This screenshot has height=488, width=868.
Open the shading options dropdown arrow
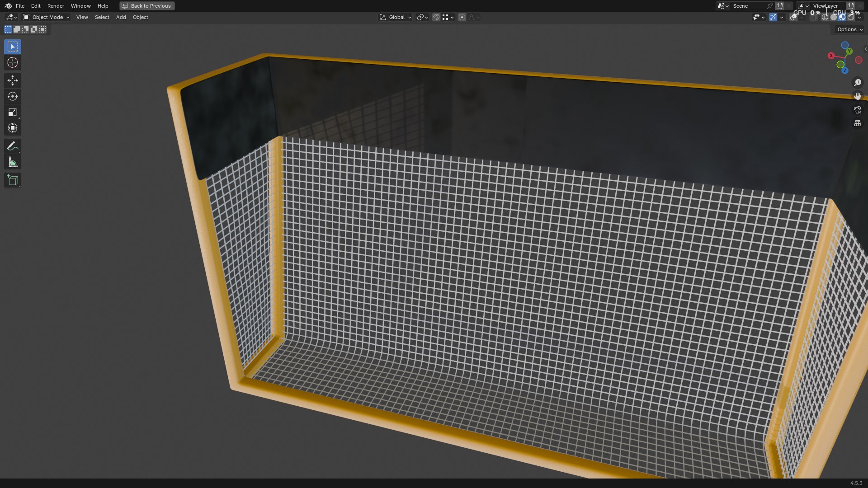pyautogui.click(x=859, y=17)
